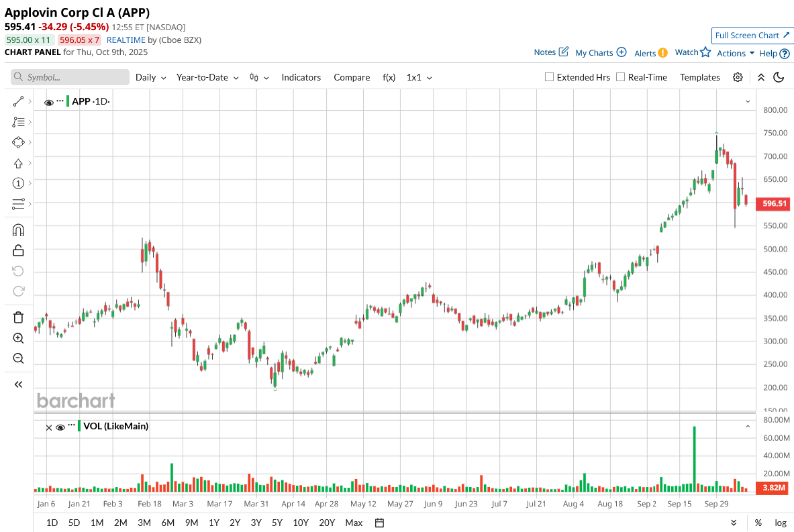Select the 1Y time range
Screen dimensions: 794x532
tap(213, 523)
